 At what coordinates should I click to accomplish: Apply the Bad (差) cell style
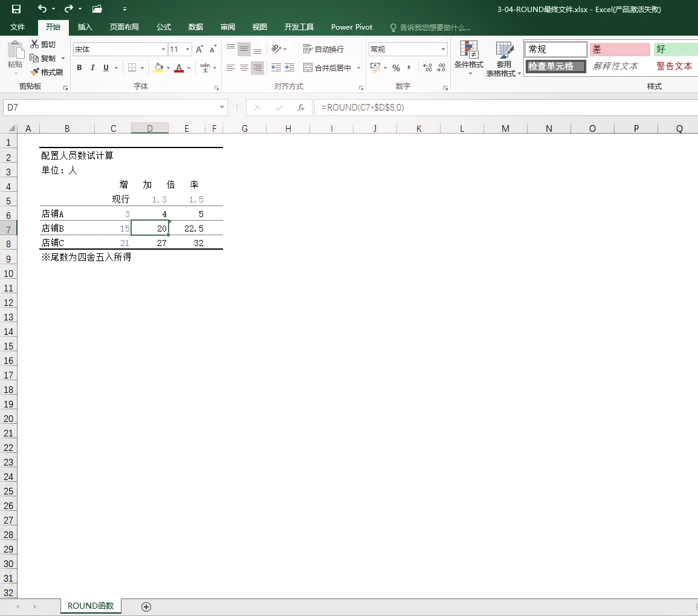click(x=619, y=49)
